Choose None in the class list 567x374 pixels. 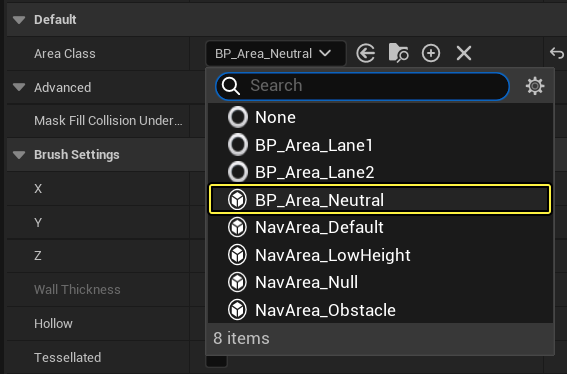(x=380, y=117)
